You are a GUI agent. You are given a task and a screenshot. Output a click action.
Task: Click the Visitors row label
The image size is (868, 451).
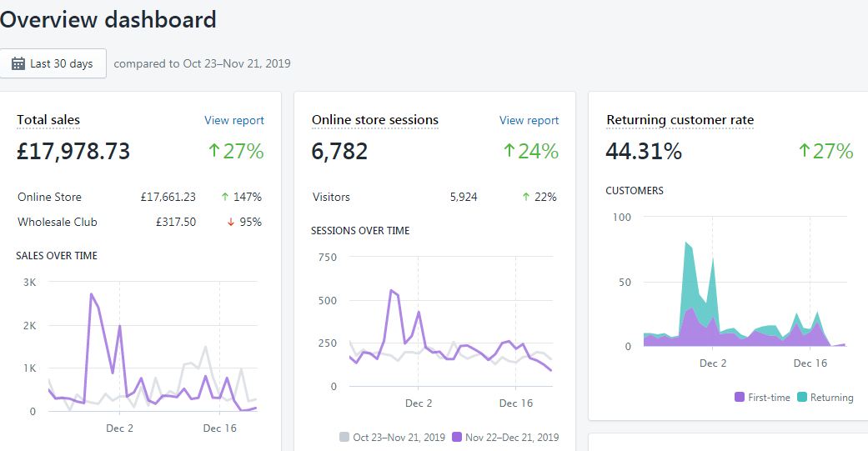point(331,197)
